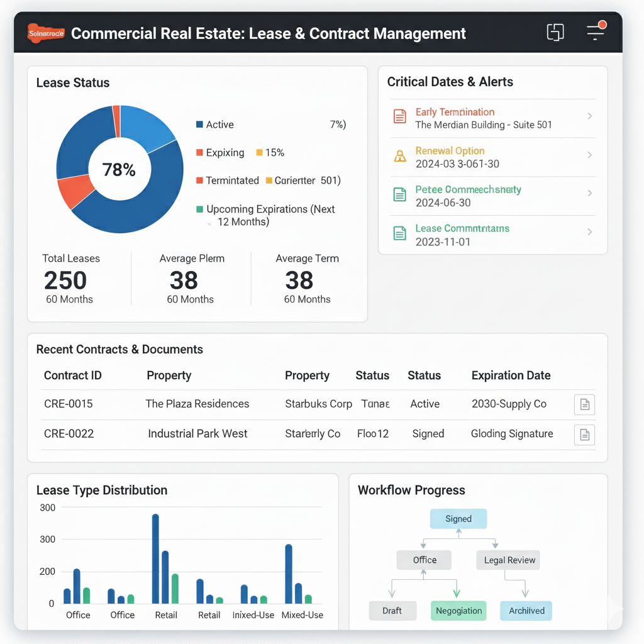Click the Average Term 38 value
This screenshot has width=644, height=644.
[x=299, y=280]
